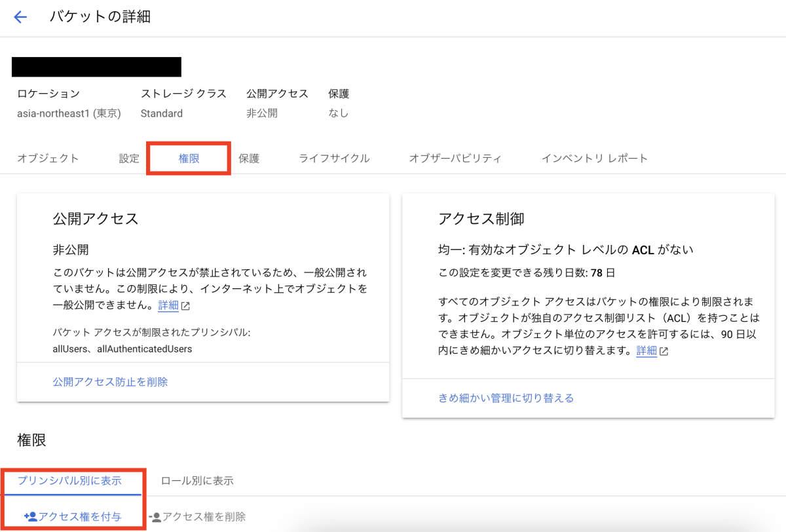The image size is (786, 532).
Task: Switch to the 保護 tab
Action: tap(249, 158)
